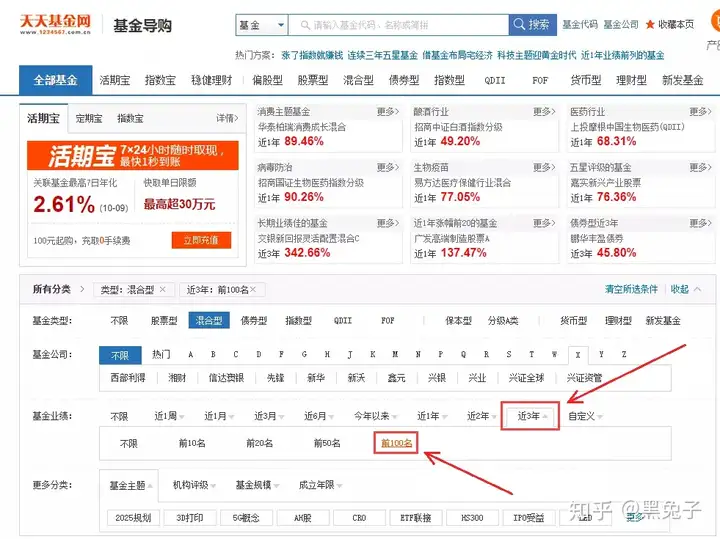Open the 偏股型 navigation item
Screen dimensions: 720x539
[x=267, y=80]
